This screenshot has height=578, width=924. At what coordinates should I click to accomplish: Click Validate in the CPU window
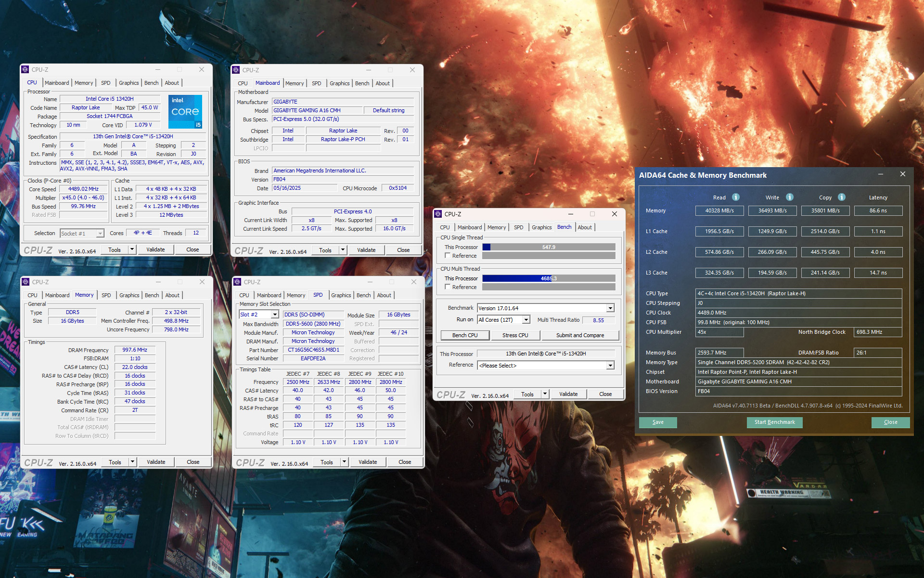click(155, 250)
